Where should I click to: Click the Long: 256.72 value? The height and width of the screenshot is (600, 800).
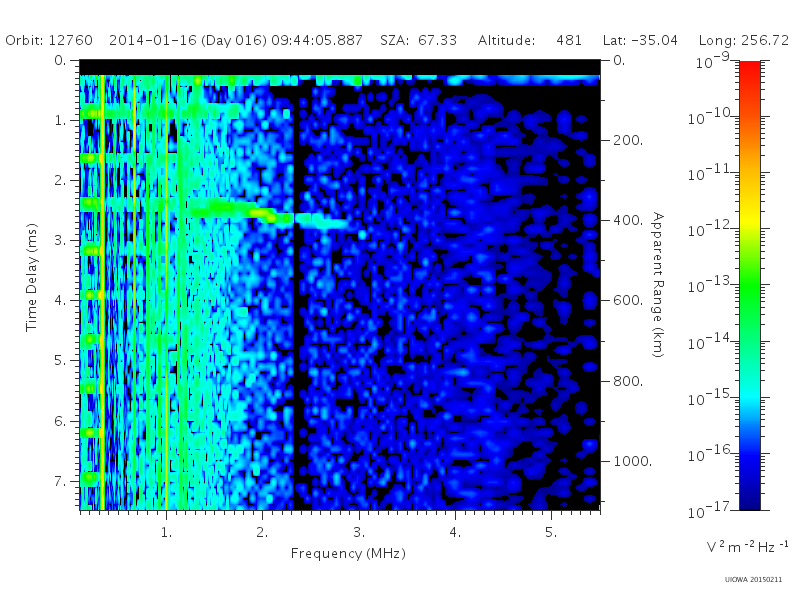point(743,40)
